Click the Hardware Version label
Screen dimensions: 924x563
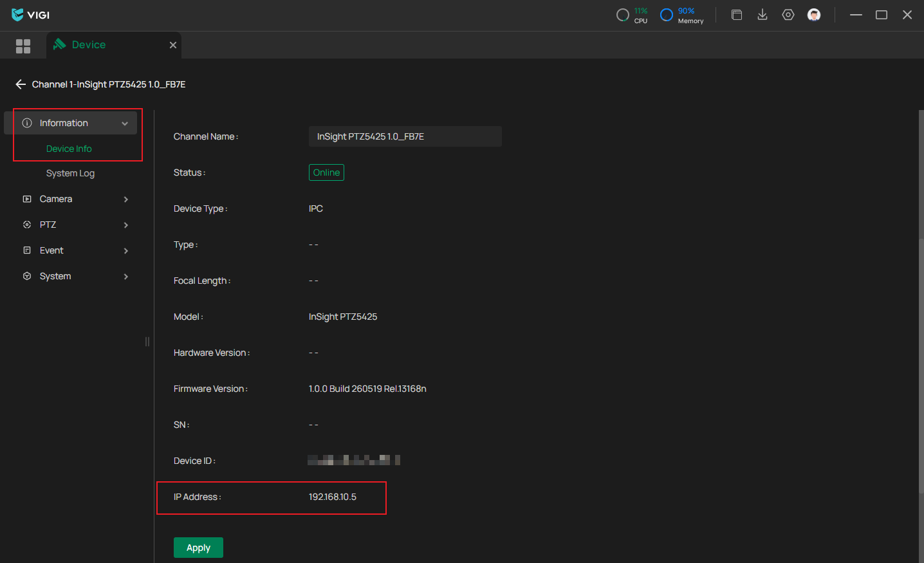pyautogui.click(x=212, y=353)
